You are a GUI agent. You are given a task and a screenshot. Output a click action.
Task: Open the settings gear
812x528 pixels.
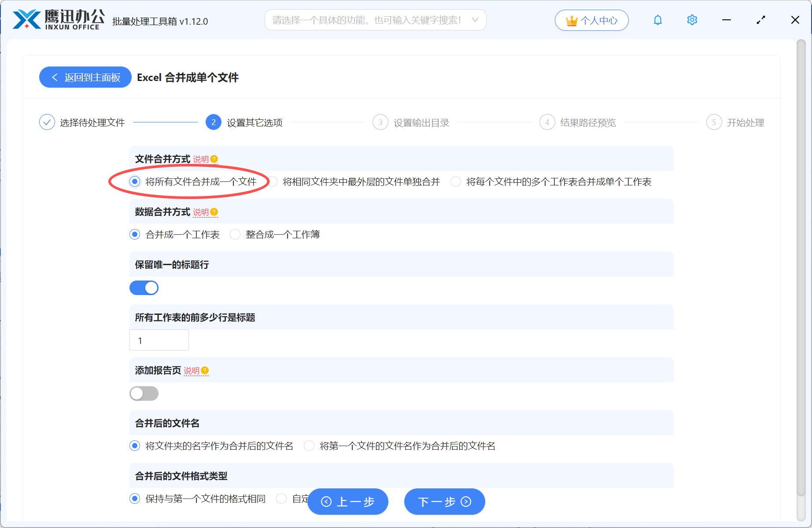[692, 20]
